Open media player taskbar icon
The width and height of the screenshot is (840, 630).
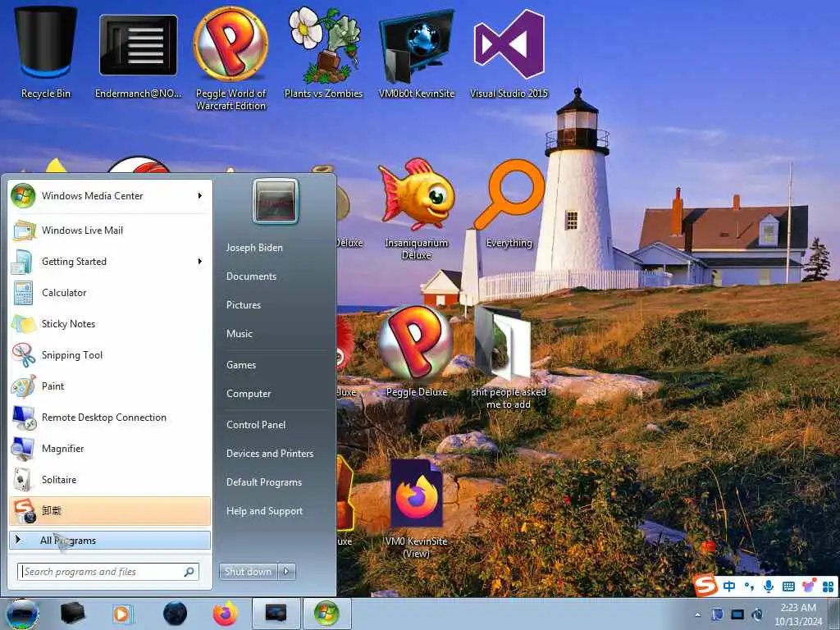(x=122, y=614)
